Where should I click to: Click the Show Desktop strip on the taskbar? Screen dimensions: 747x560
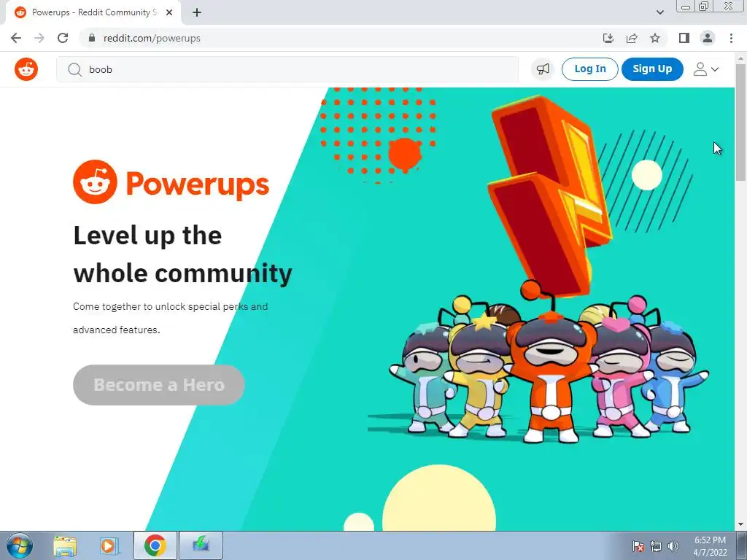pyautogui.click(x=742, y=545)
